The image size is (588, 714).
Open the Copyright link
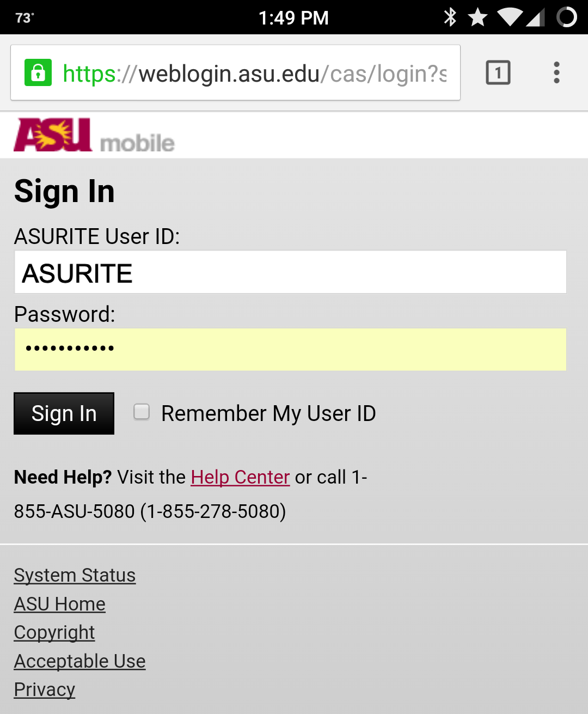pos(54,632)
